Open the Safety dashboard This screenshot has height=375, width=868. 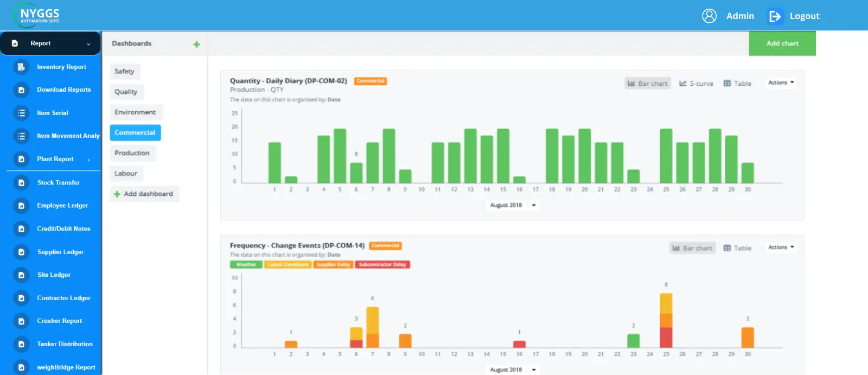(125, 72)
